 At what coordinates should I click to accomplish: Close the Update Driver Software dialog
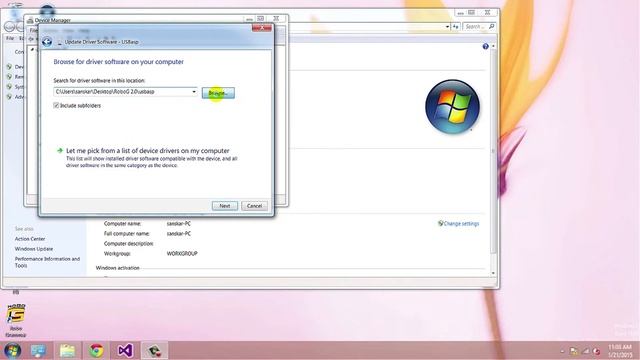click(x=262, y=28)
